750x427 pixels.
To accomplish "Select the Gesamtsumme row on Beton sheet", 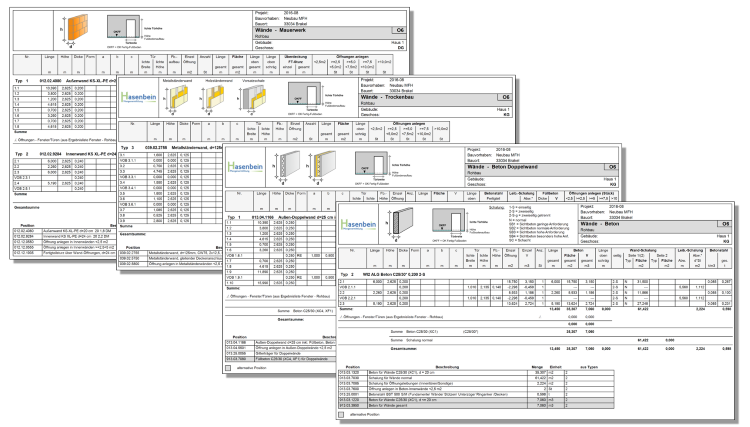I will pos(535,349).
